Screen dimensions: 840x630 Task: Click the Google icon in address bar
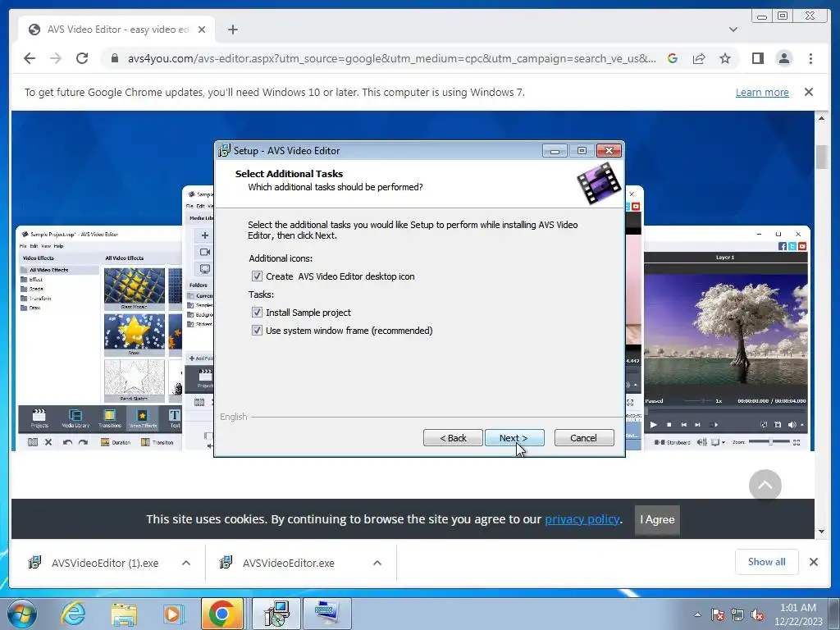tap(673, 58)
